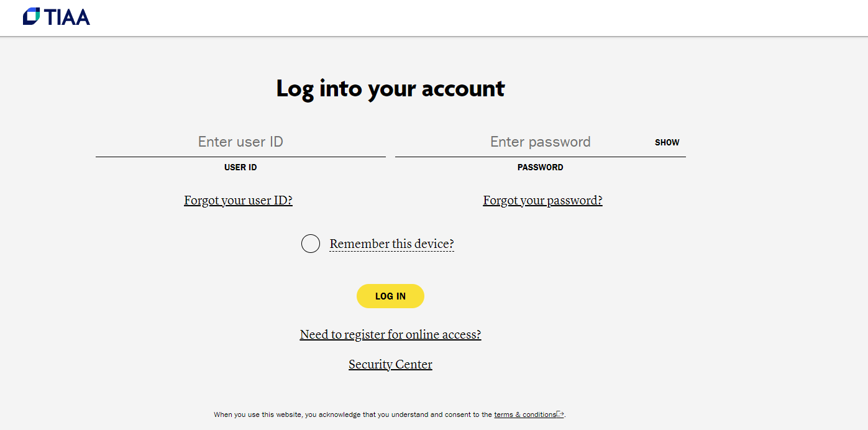Toggle password visibility off with SHOW
The width and height of the screenshot is (868, 430).
click(667, 142)
